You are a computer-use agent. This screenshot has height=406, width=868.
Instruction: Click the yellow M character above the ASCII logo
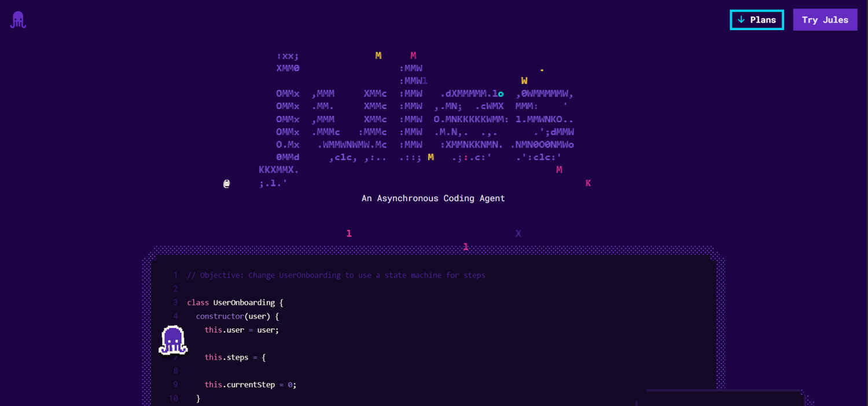pos(378,55)
